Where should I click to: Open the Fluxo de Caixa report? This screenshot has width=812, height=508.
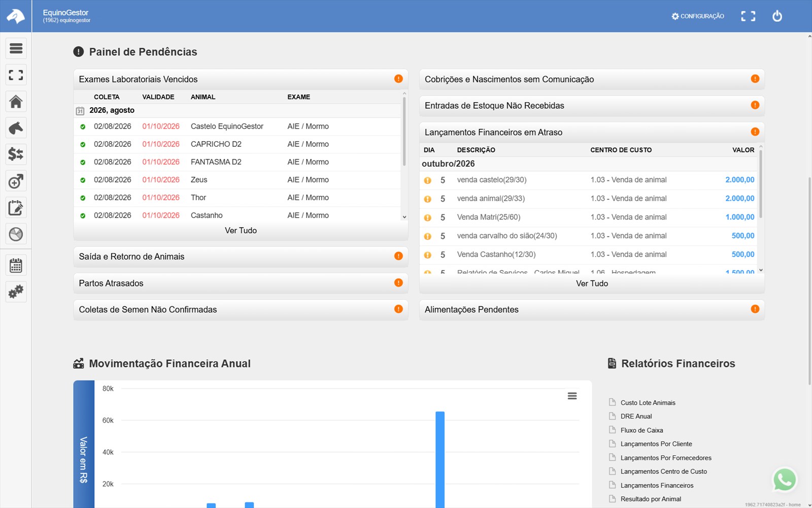tap(641, 430)
